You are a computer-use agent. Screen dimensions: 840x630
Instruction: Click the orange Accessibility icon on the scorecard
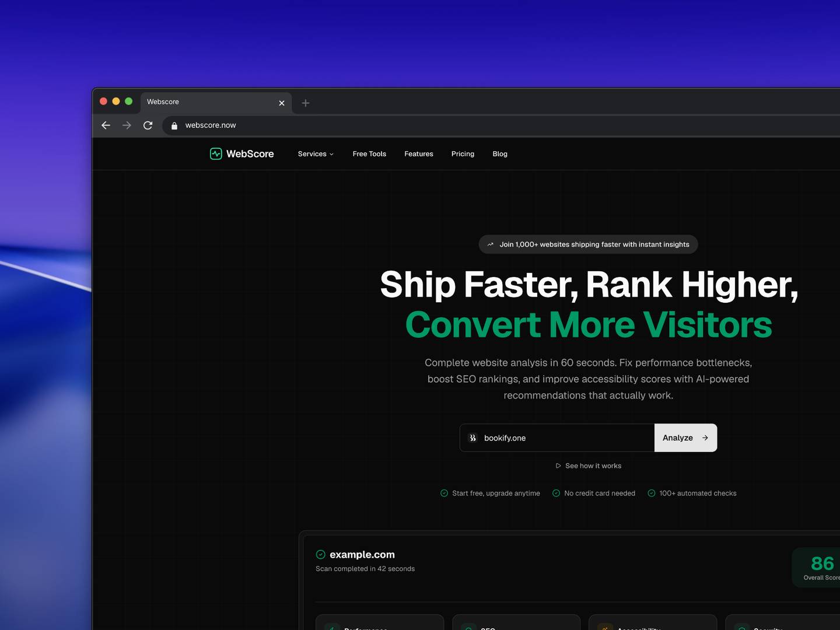(606, 628)
